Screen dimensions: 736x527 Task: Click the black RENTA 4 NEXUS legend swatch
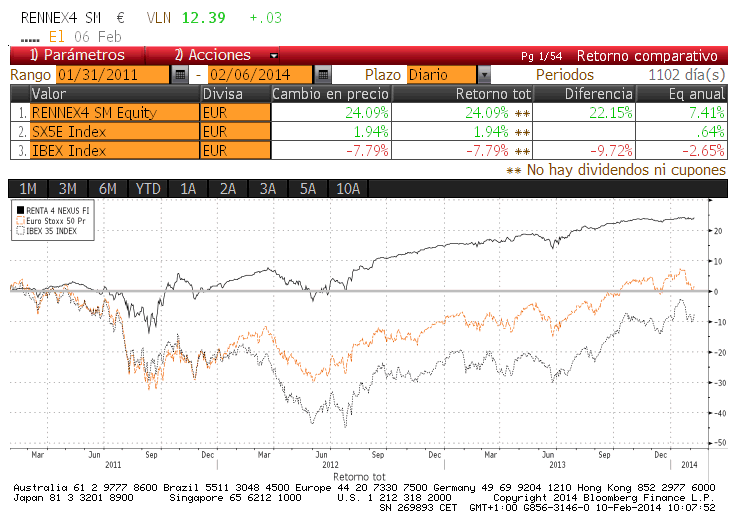pos(20,210)
